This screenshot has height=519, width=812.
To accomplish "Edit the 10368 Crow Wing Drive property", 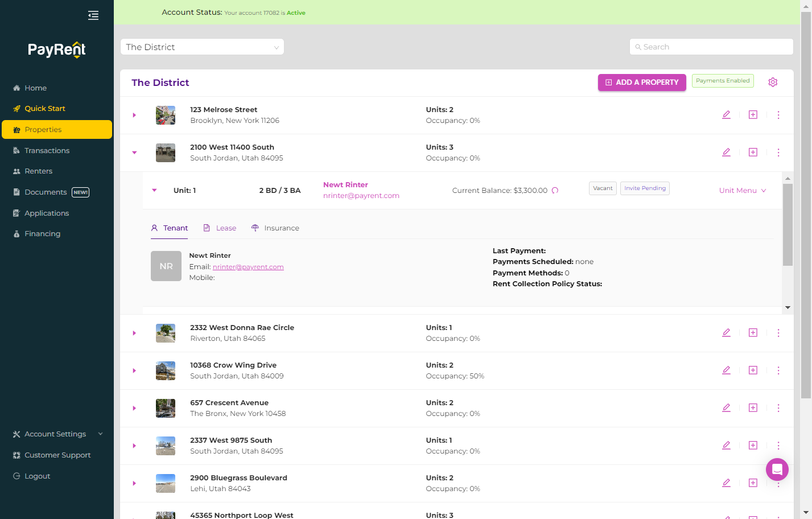I will 726,370.
